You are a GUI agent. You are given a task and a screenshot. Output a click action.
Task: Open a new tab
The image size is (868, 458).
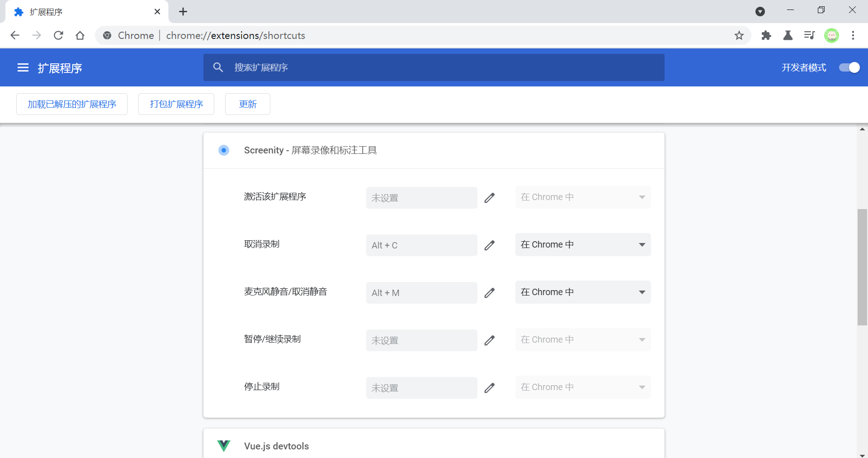183,12
